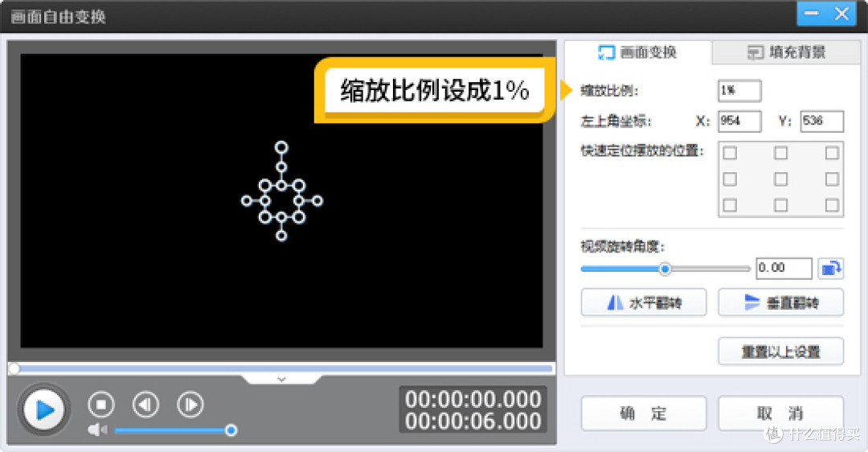Image resolution: width=868 pixels, height=452 pixels.
Task: Click the total duration 00:00:06.000 display
Action: pyautogui.click(x=473, y=421)
